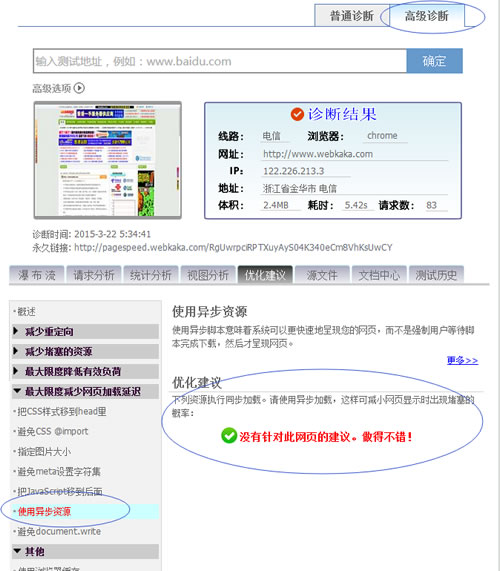500x571 pixels.
Task: Select the 诊断时间 2015-3-22 5:34:41 text
Action: coord(91,234)
